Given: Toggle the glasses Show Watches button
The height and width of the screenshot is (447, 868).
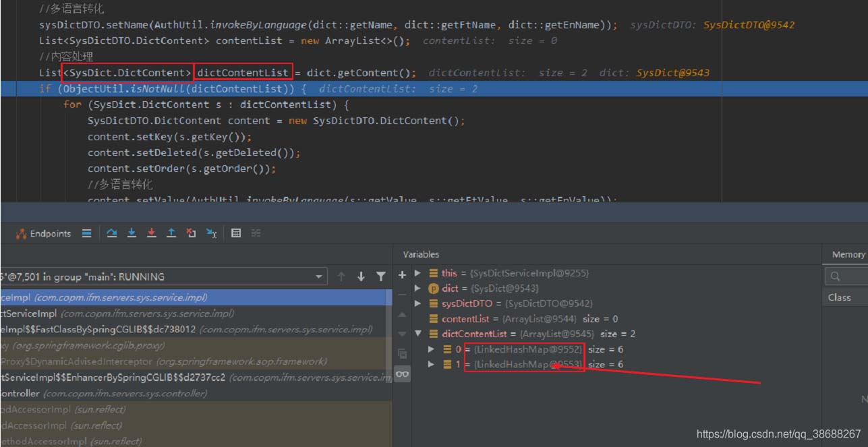Looking at the screenshot, I should point(403,374).
